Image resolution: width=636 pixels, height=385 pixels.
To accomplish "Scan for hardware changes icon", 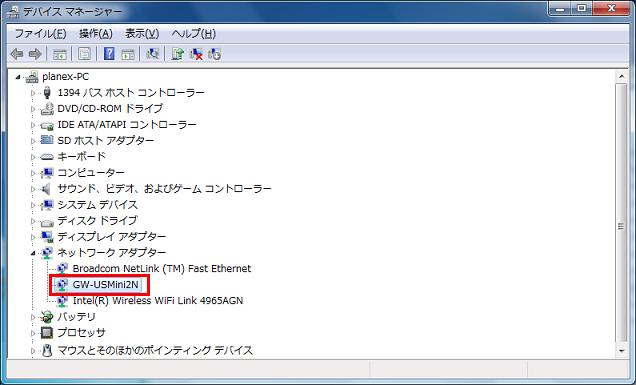I will click(153, 54).
